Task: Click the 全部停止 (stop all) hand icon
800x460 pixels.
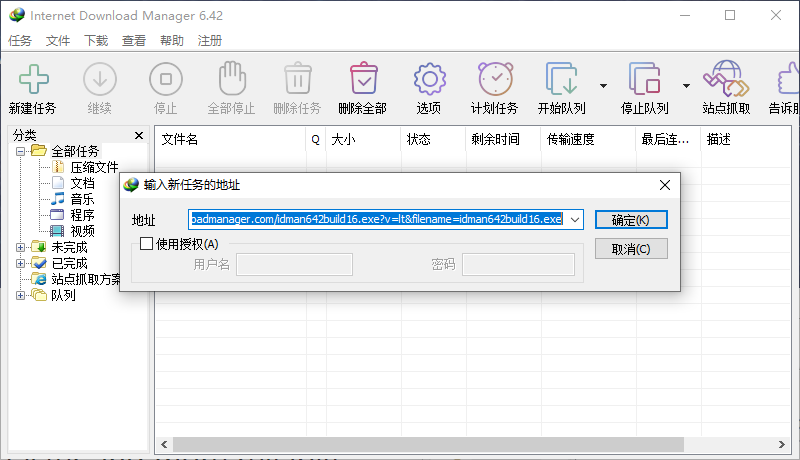Action: point(232,79)
